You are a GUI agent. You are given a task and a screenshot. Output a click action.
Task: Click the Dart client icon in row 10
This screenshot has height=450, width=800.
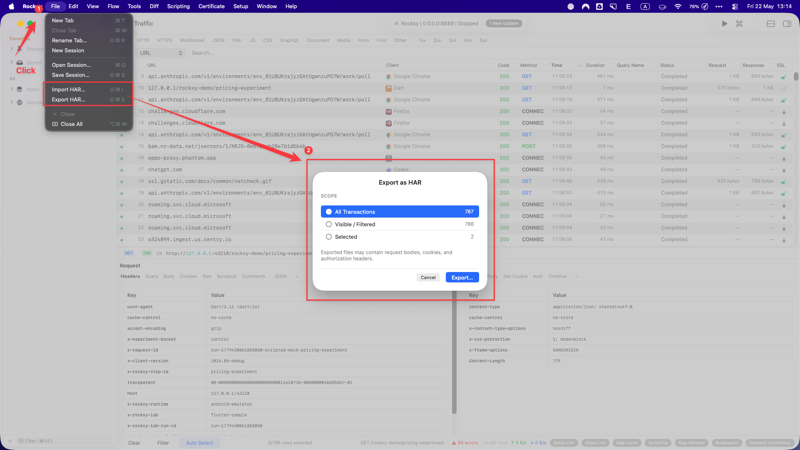[388, 88]
